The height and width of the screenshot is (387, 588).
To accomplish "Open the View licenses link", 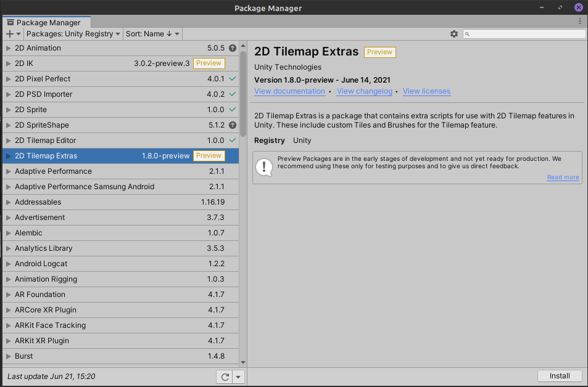I will click(427, 91).
